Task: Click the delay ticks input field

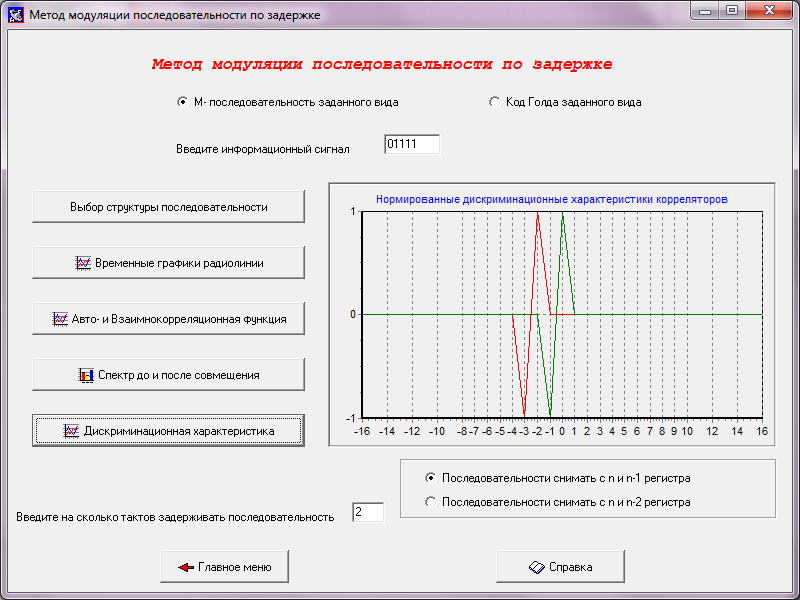Action: pyautogui.click(x=368, y=512)
